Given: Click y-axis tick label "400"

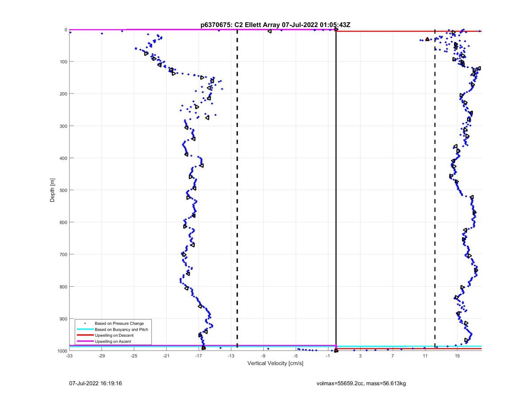Looking at the screenshot, I should 63,158.
